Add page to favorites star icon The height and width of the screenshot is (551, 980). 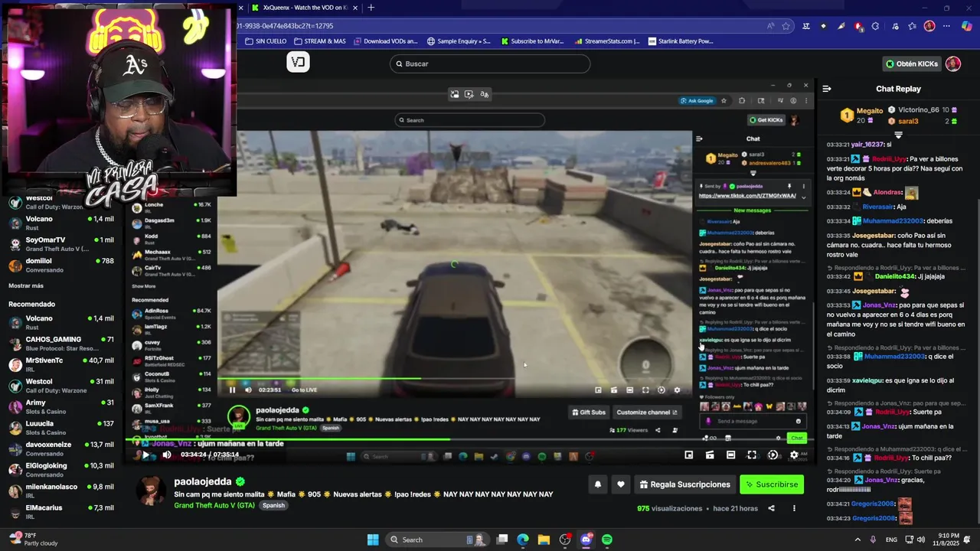point(786,26)
